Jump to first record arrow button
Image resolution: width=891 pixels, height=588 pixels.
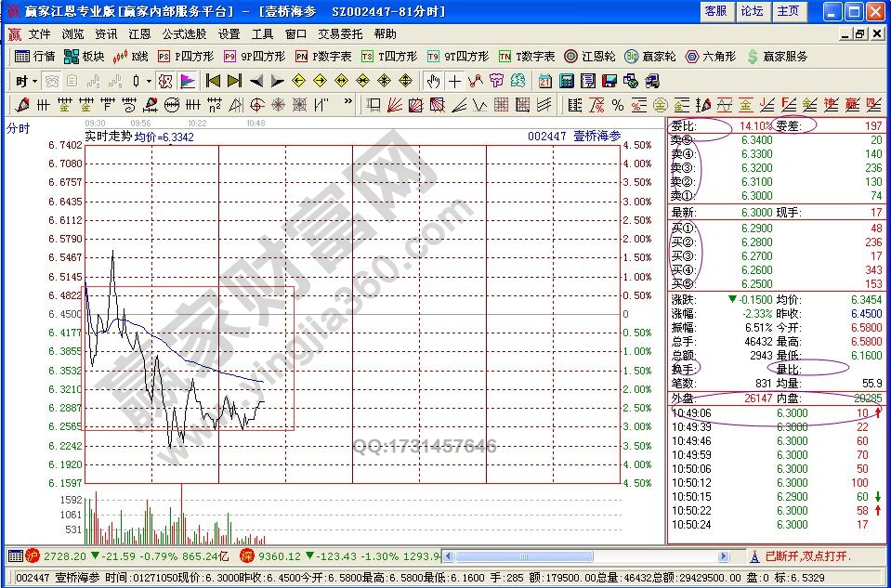click(213, 81)
